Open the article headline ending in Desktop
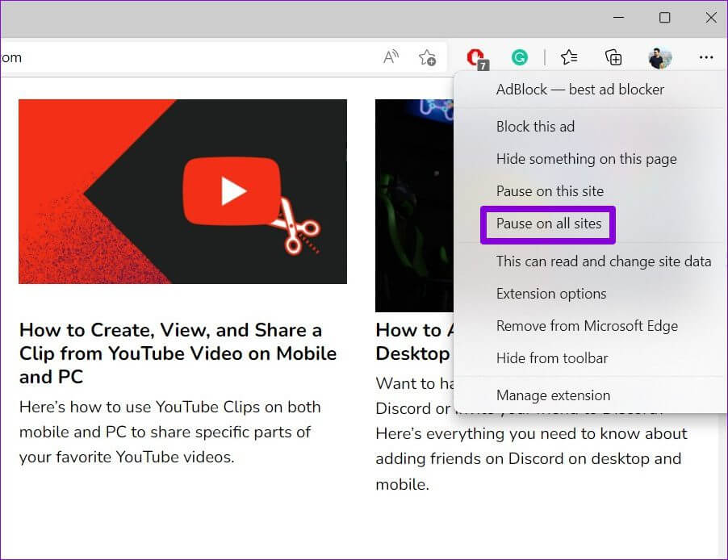The height and width of the screenshot is (560, 728). (x=414, y=342)
